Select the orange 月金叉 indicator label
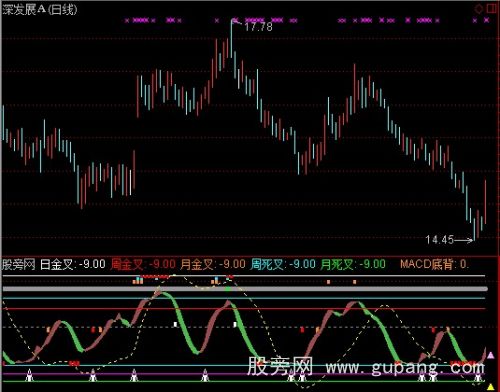 click(213, 264)
